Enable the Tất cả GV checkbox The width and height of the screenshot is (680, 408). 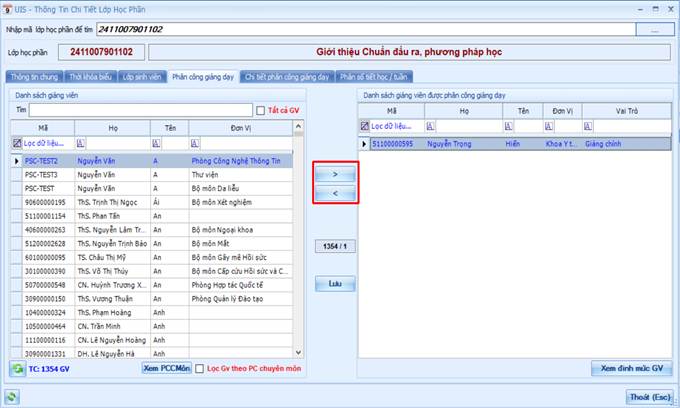(260, 111)
